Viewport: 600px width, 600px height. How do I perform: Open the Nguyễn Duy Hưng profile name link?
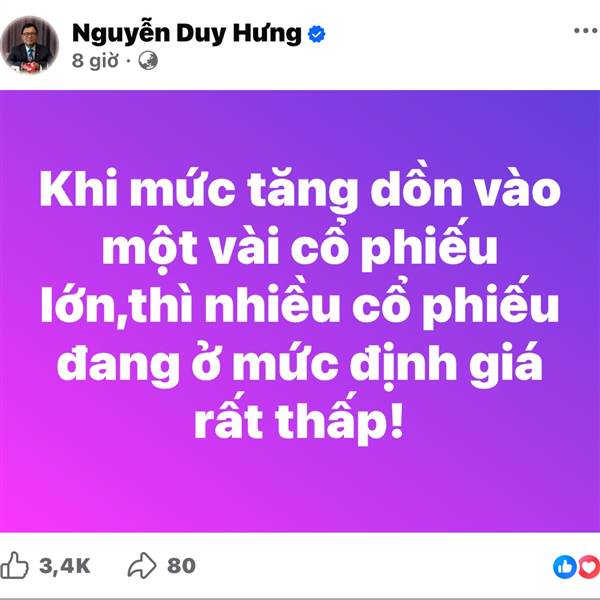point(187,34)
